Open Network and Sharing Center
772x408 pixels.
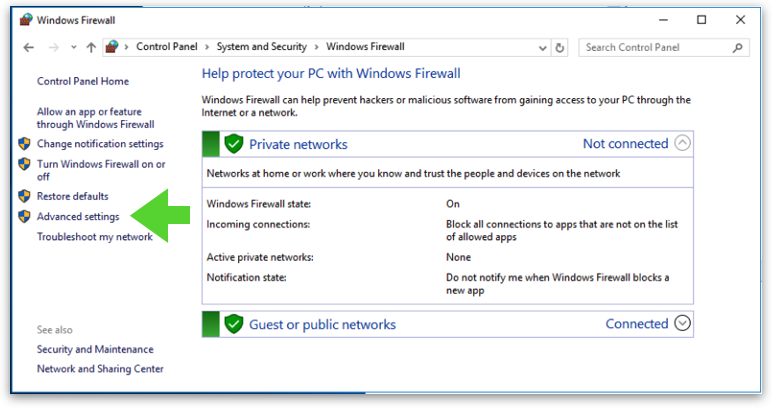pos(100,369)
